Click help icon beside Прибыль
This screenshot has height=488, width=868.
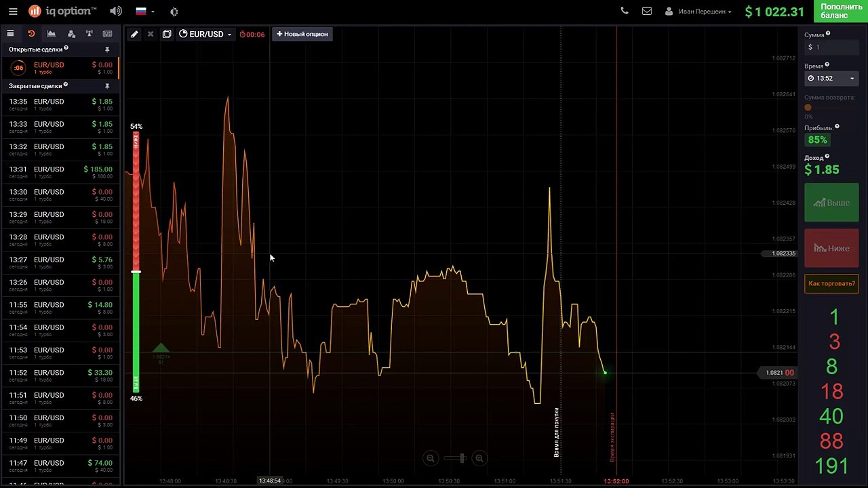837,127
